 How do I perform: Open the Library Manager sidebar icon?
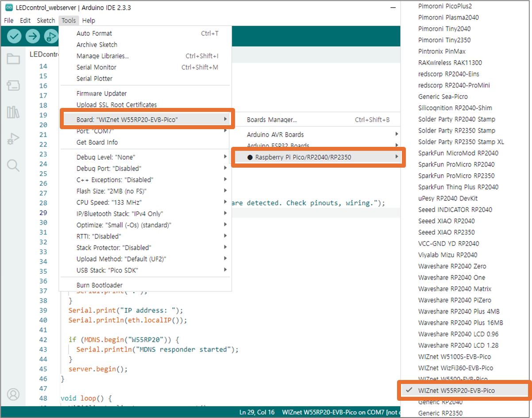tap(13, 112)
